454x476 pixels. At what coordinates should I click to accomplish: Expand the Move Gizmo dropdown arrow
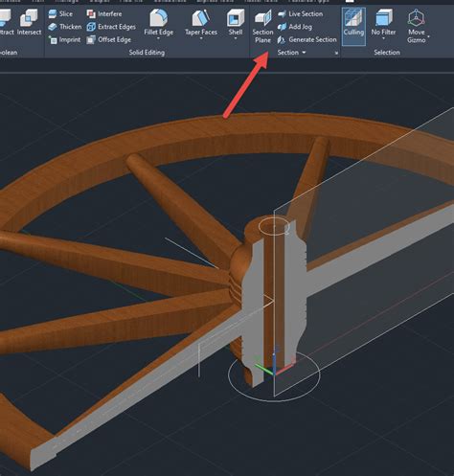click(429, 36)
